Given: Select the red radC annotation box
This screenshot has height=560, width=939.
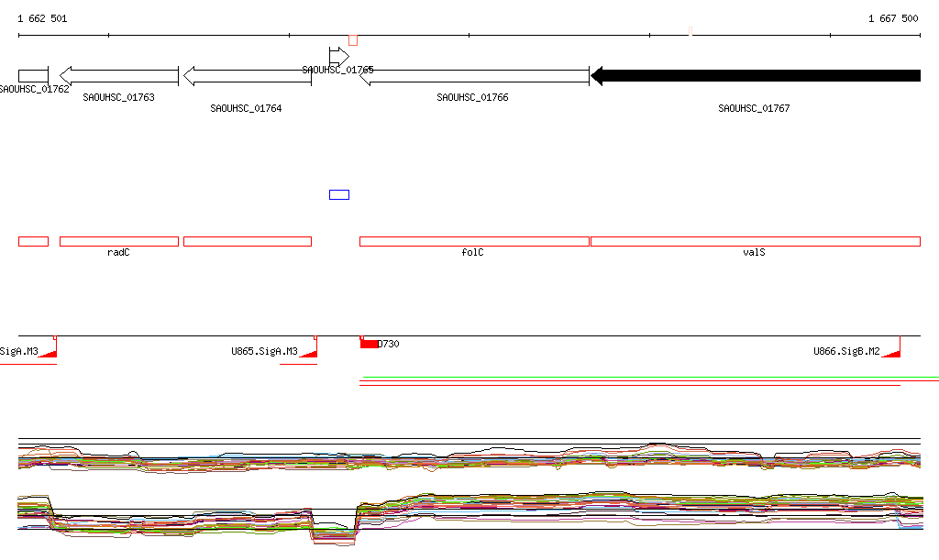Looking at the screenshot, I should (119, 241).
